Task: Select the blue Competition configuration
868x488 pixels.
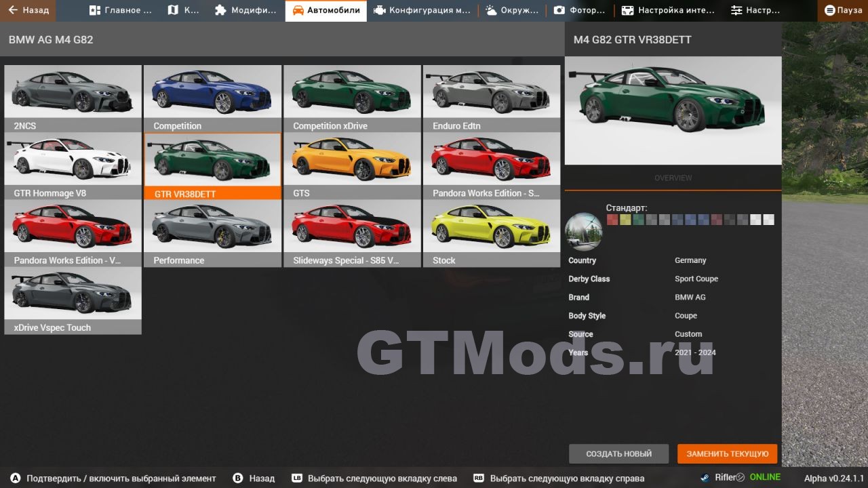Action: click(213, 98)
